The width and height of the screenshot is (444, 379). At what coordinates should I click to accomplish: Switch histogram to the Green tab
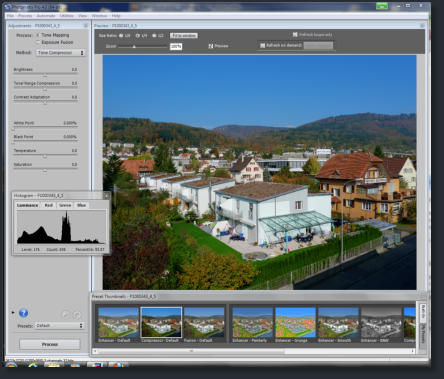(65, 205)
